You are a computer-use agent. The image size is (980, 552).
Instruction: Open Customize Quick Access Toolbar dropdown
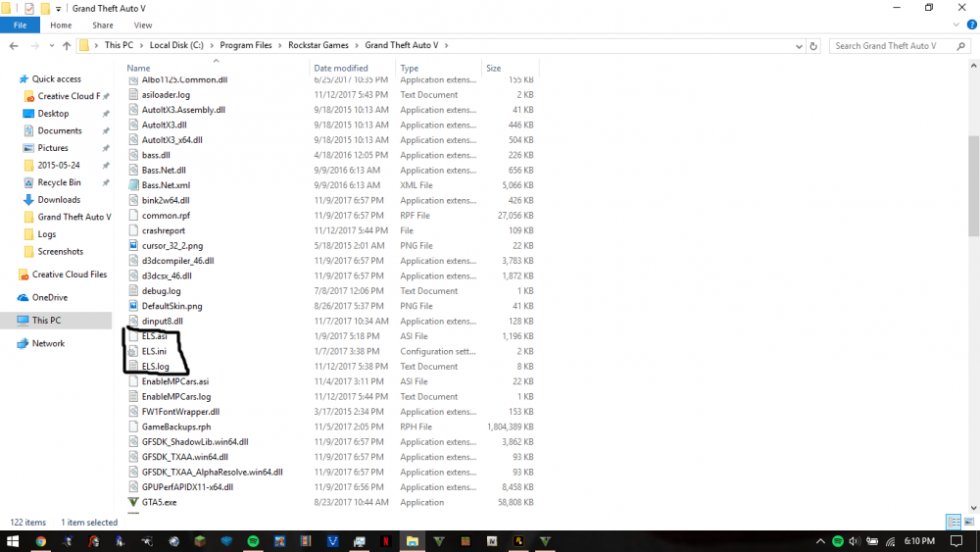(58, 9)
